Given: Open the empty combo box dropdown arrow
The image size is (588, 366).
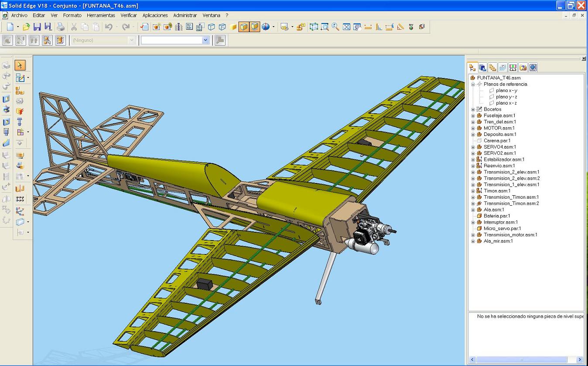Looking at the screenshot, I should pyautogui.click(x=205, y=40).
